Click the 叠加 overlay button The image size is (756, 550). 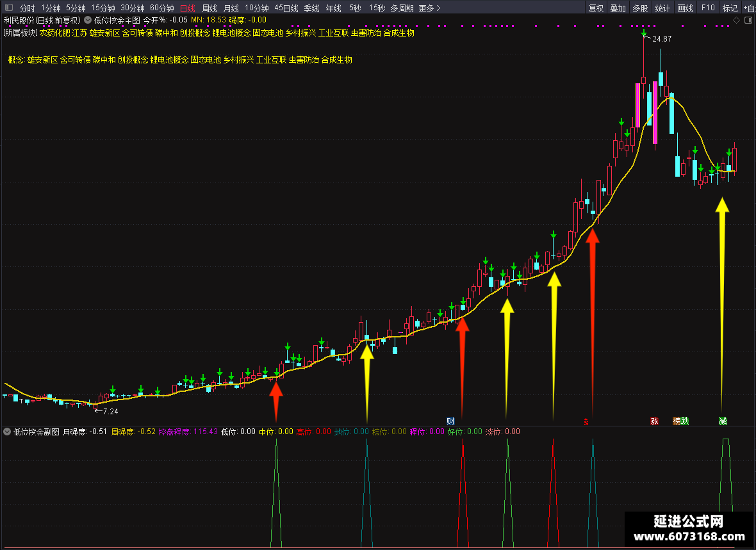(618, 8)
